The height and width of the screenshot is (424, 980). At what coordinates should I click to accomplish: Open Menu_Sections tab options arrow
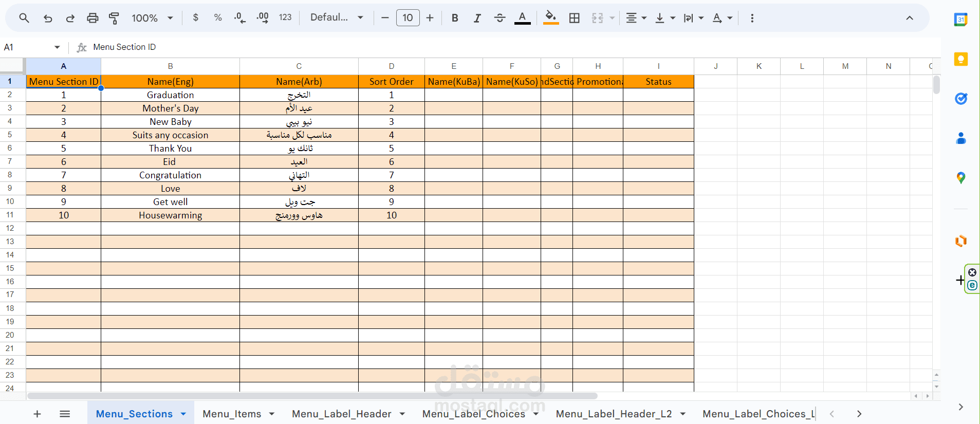coord(183,414)
